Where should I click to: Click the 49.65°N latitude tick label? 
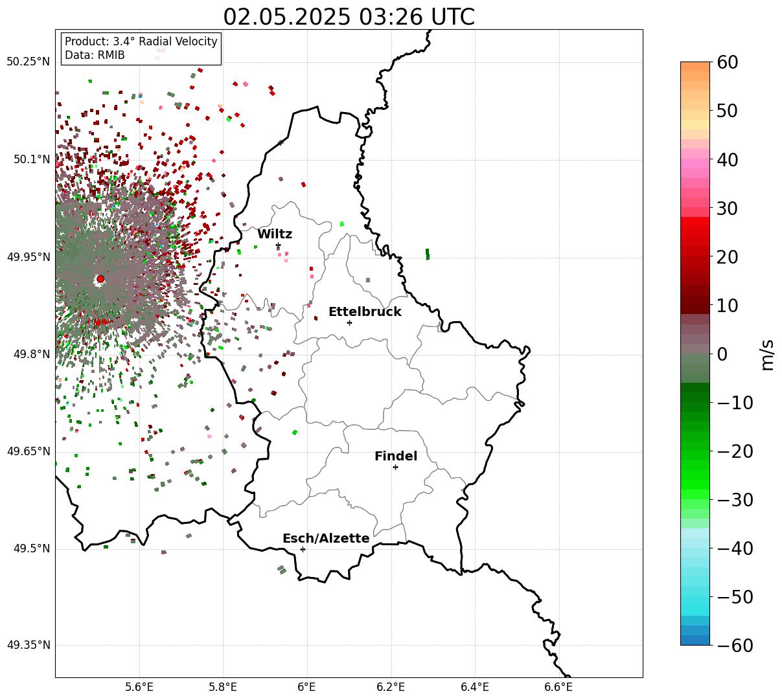coord(28,451)
